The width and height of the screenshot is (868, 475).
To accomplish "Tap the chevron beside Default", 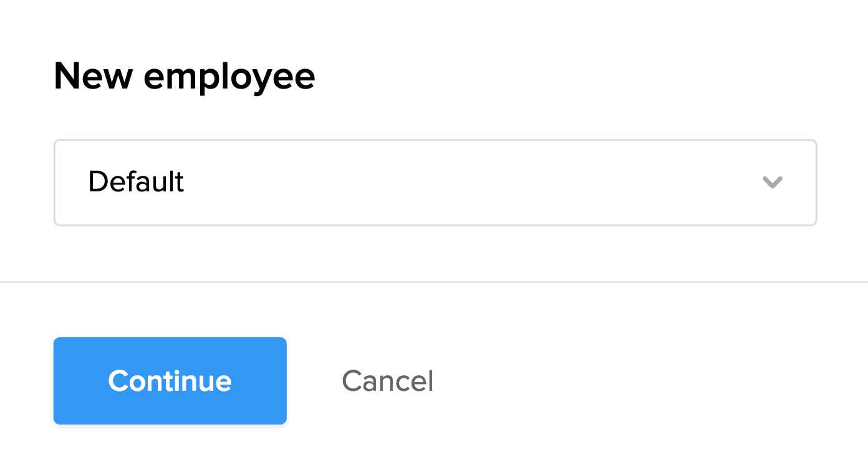I will click(x=772, y=182).
